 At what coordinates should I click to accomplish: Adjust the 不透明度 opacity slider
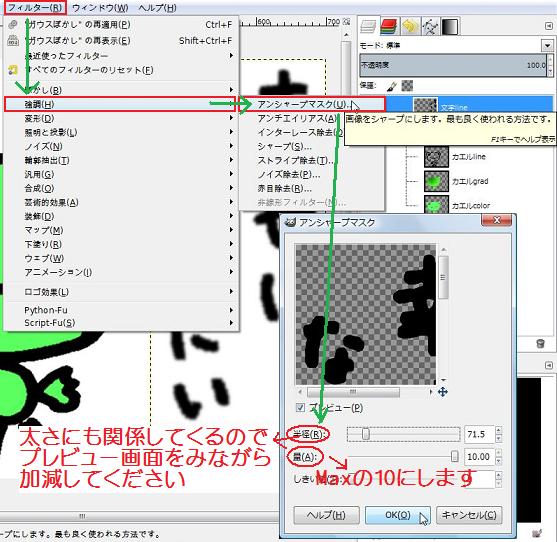point(453,65)
